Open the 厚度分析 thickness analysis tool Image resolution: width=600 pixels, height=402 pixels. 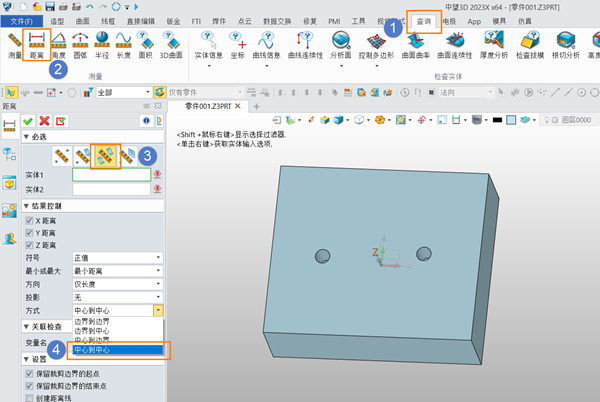click(494, 45)
